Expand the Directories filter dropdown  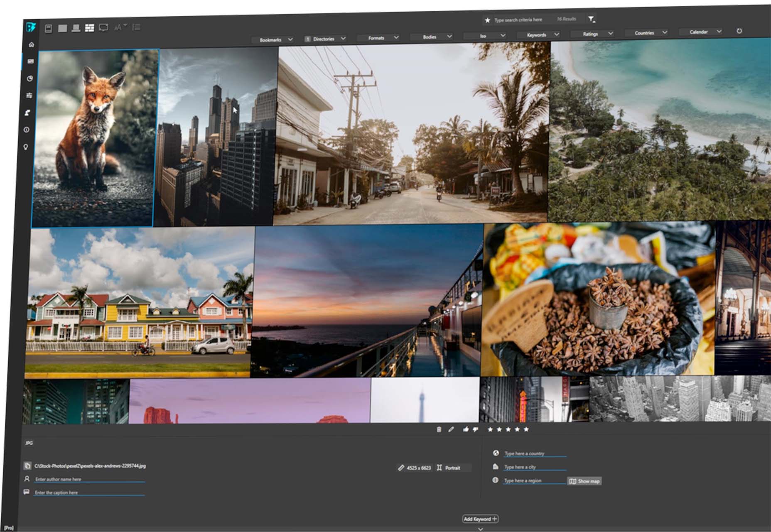(326, 39)
